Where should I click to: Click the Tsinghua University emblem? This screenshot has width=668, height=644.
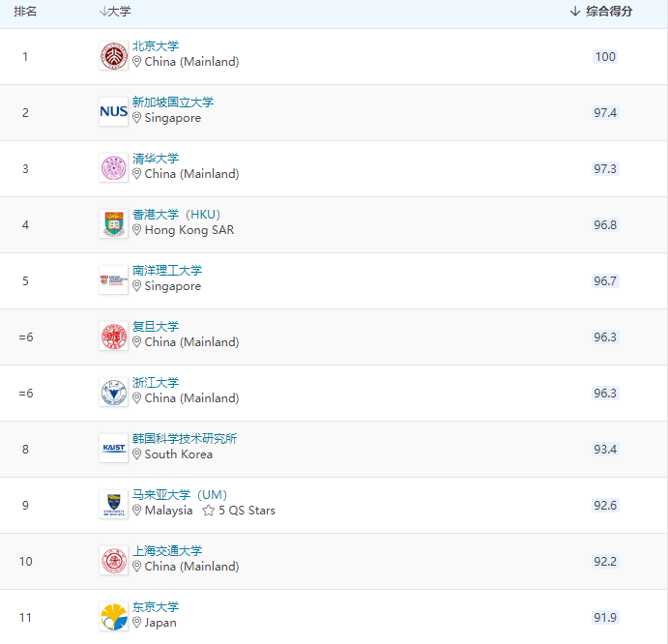click(113, 168)
